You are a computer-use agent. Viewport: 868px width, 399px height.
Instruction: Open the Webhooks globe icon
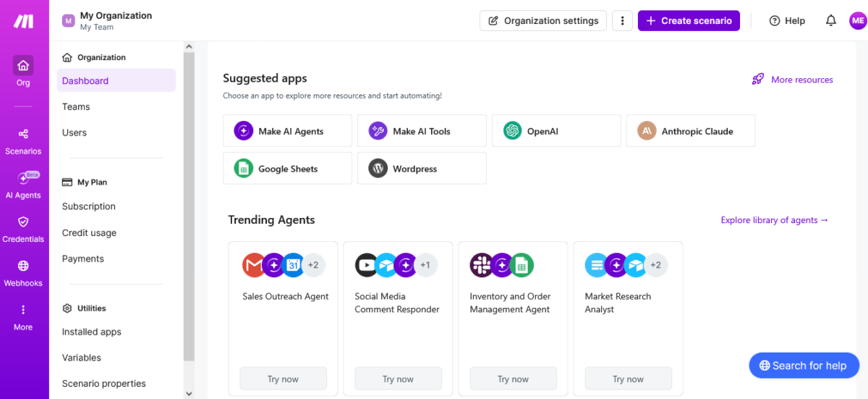23,266
